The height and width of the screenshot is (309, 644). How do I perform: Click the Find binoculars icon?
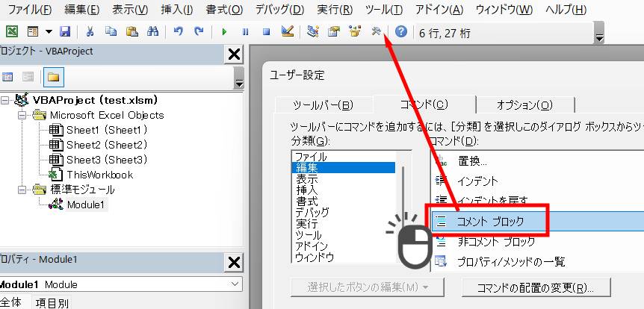[153, 31]
